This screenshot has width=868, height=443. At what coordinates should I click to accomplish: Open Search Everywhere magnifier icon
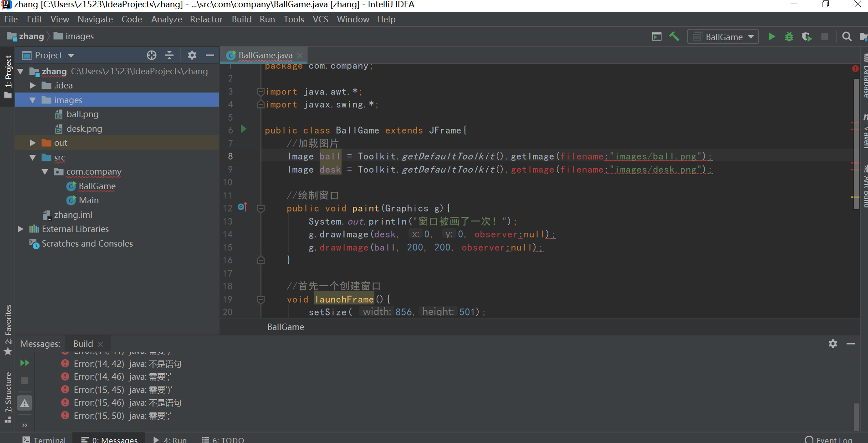click(x=847, y=36)
